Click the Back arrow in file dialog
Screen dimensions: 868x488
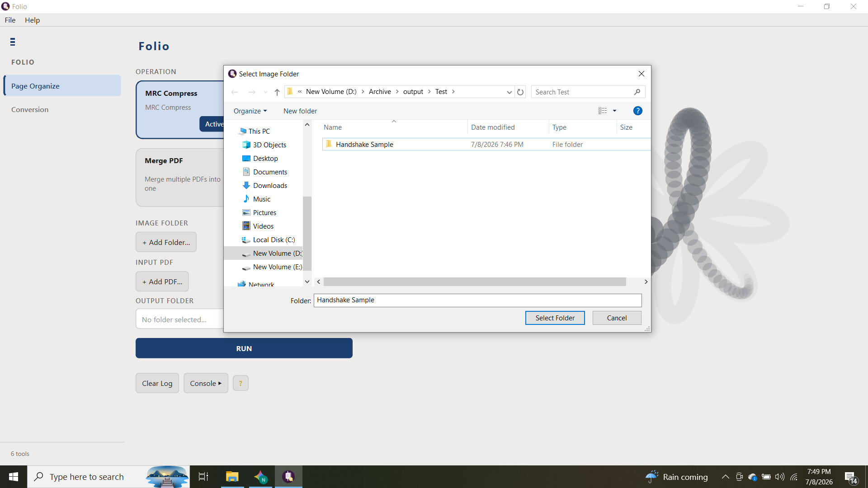point(234,92)
